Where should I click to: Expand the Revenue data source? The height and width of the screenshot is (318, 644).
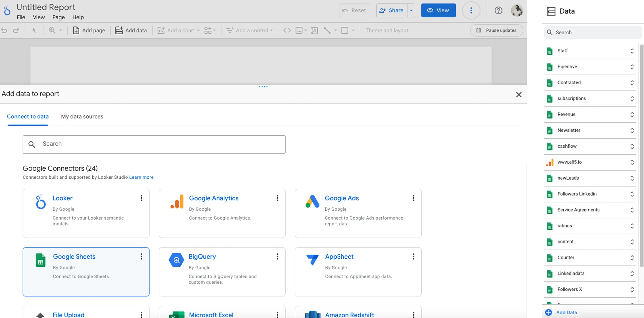point(632,114)
